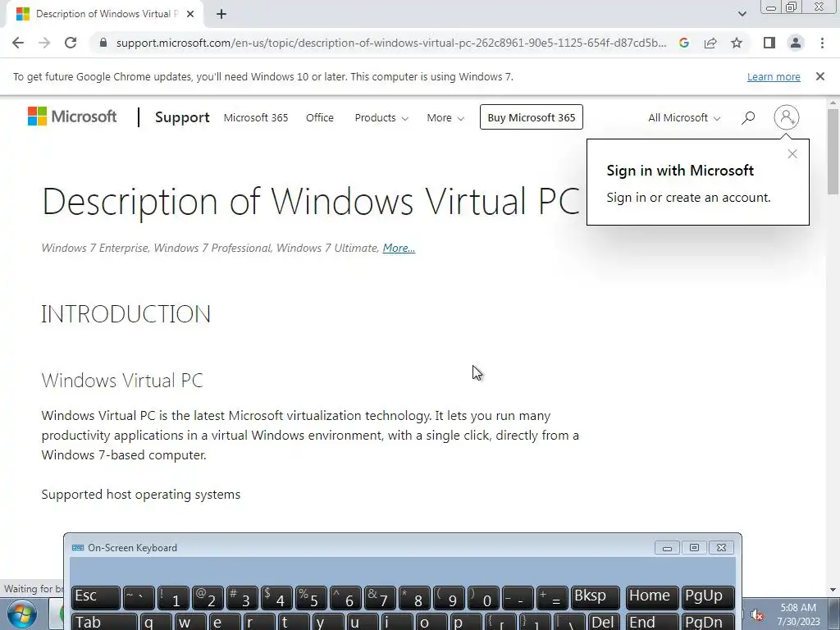
Task: Click the forward navigation arrow
Action: click(x=44, y=43)
